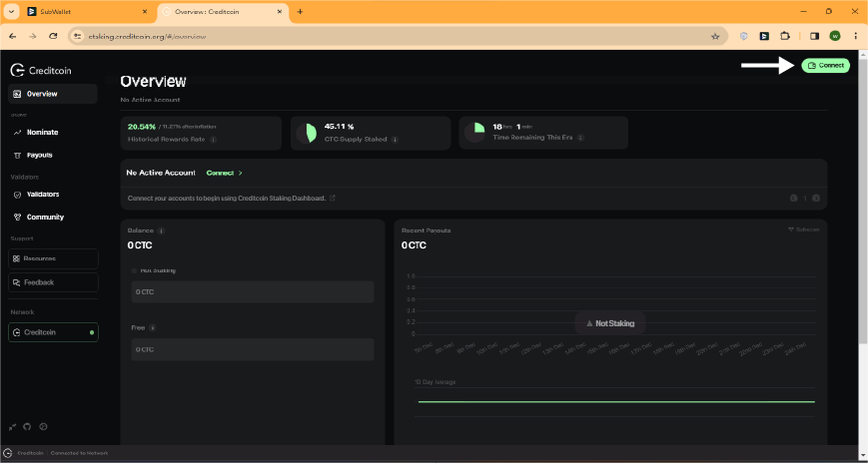This screenshot has width=868, height=463.
Task: Click the CTC Supply Staked pie chart
Action: (306, 134)
